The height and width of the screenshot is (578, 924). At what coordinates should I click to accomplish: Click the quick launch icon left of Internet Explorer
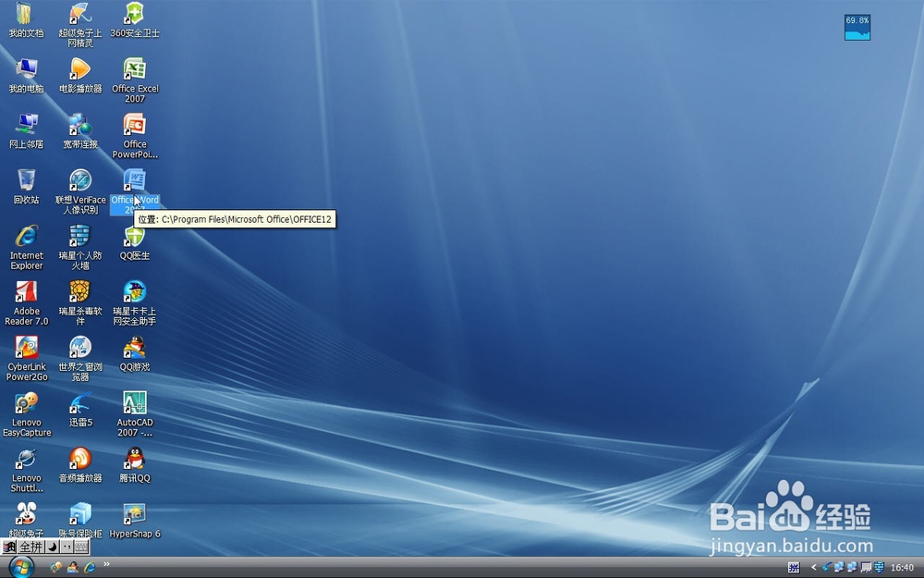72,567
